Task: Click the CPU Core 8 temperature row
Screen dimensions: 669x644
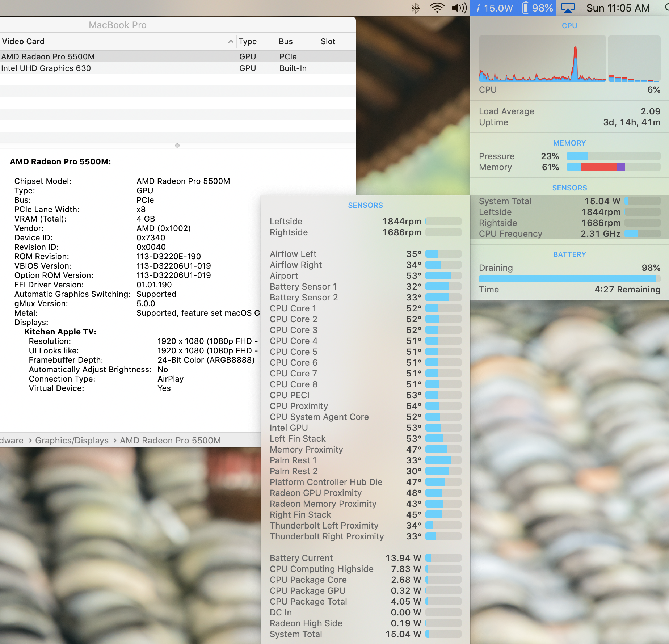Action: click(x=365, y=384)
